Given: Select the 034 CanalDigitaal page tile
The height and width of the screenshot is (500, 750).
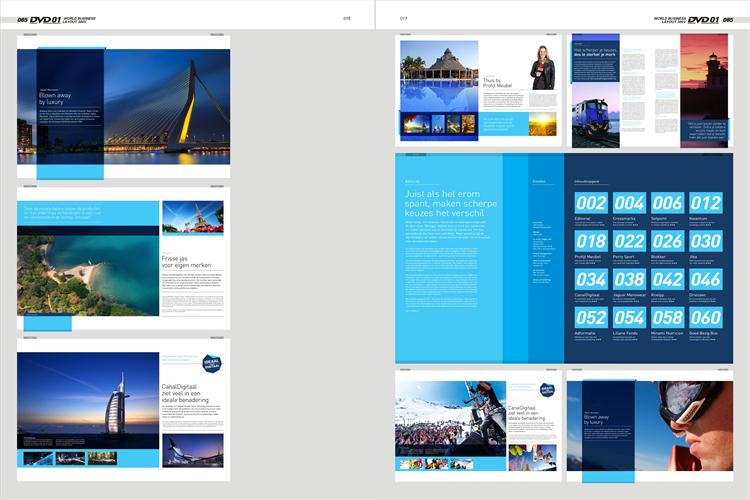Looking at the screenshot, I should tap(591, 279).
